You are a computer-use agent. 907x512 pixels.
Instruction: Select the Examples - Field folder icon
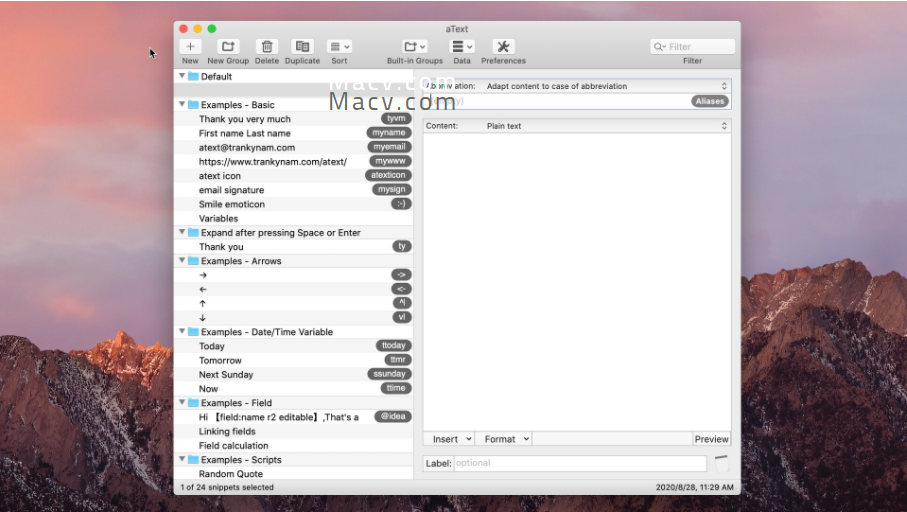tap(193, 403)
